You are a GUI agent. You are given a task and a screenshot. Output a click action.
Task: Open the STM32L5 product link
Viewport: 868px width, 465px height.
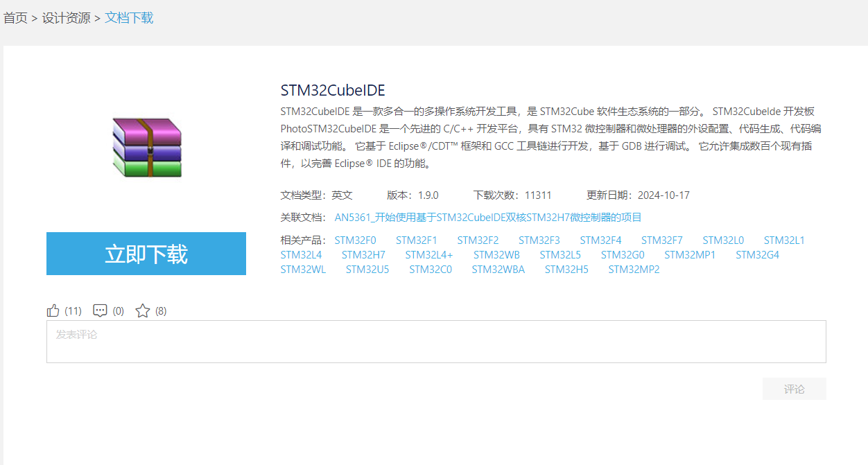click(560, 255)
